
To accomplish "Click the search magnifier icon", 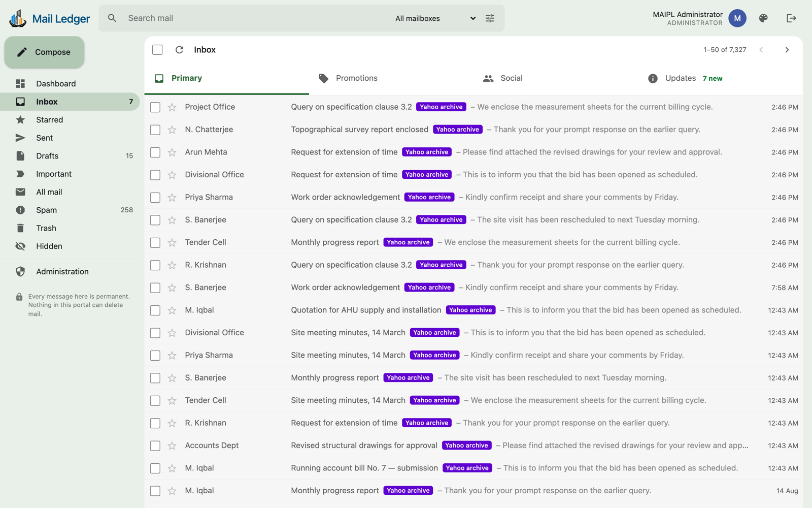I will point(112,18).
